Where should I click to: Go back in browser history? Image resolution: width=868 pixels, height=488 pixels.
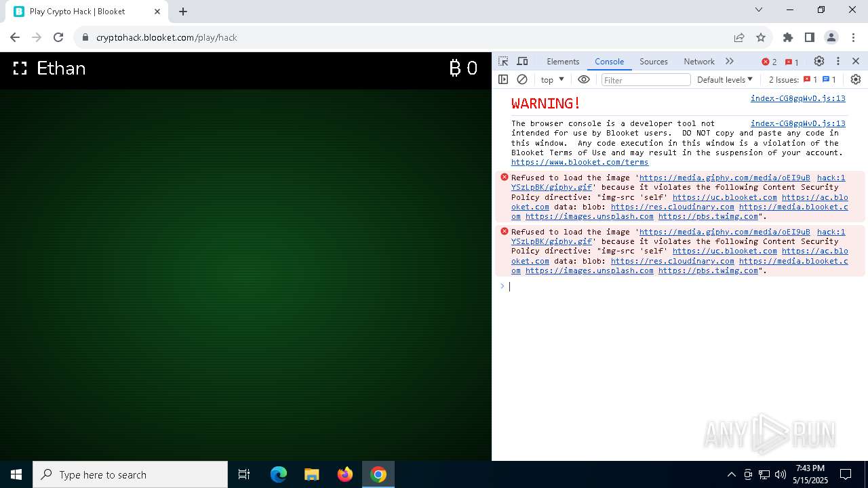pyautogui.click(x=15, y=37)
